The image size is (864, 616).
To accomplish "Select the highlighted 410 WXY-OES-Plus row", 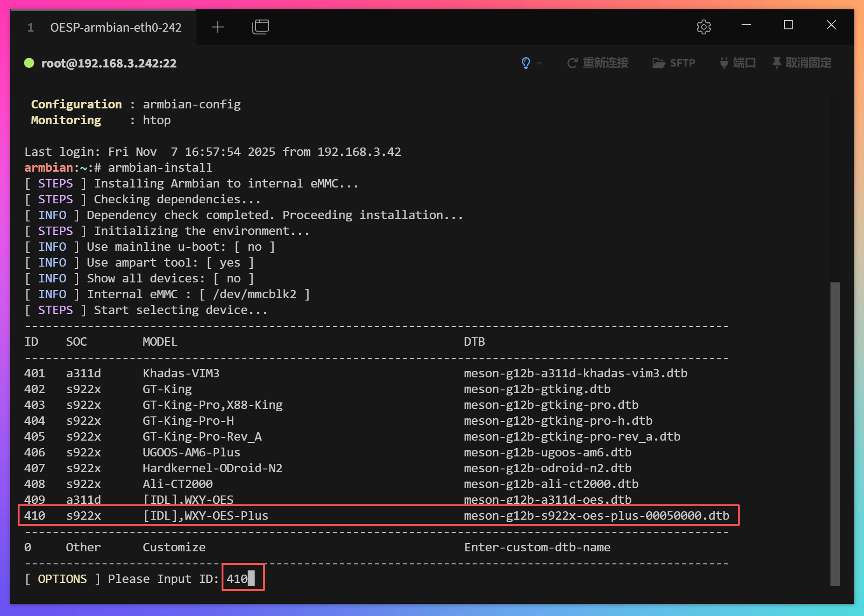I will pyautogui.click(x=378, y=516).
